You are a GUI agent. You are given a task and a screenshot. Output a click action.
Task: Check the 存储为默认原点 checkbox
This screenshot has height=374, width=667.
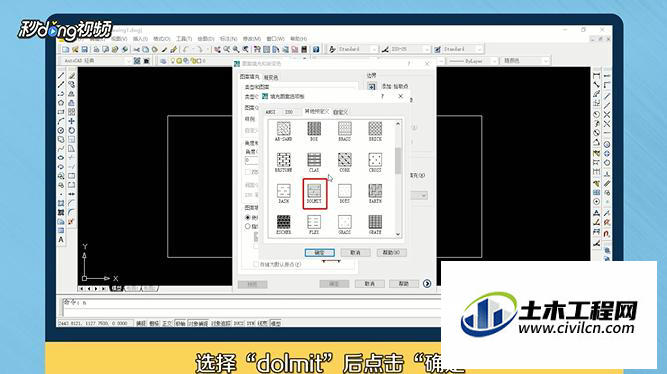pyautogui.click(x=256, y=265)
